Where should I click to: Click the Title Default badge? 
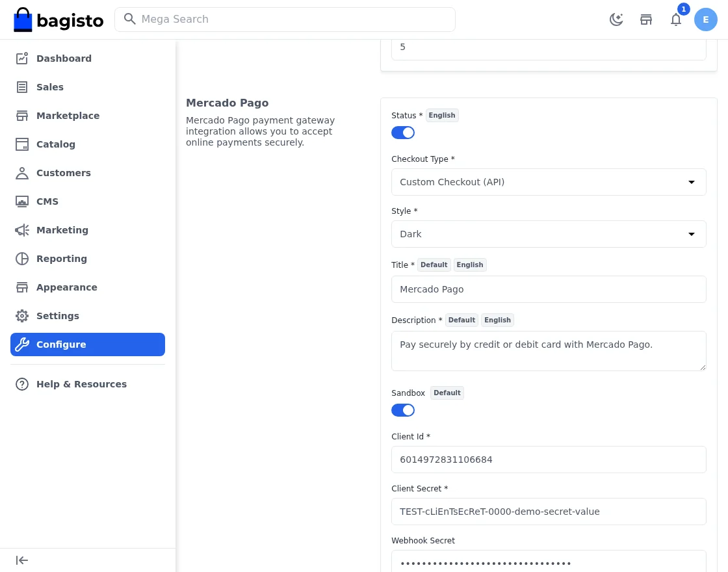434,265
